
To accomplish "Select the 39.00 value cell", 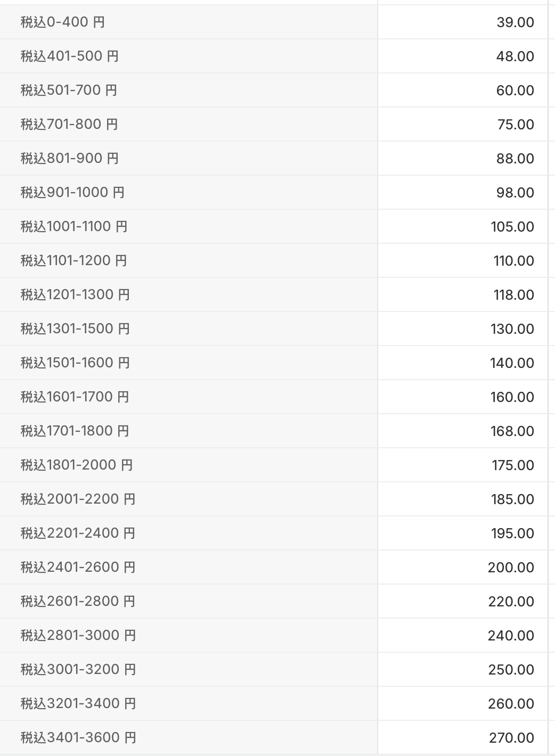I will pyautogui.click(x=515, y=22).
